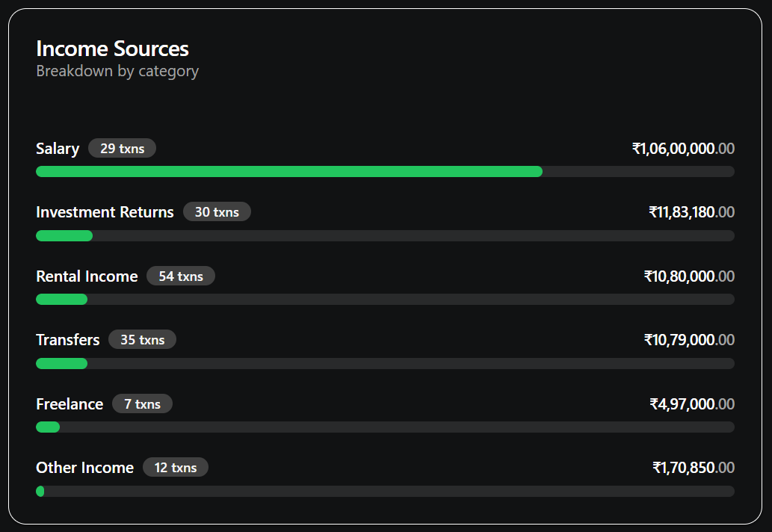This screenshot has width=772, height=532.
Task: Click the Rental Income label
Action: (x=87, y=276)
